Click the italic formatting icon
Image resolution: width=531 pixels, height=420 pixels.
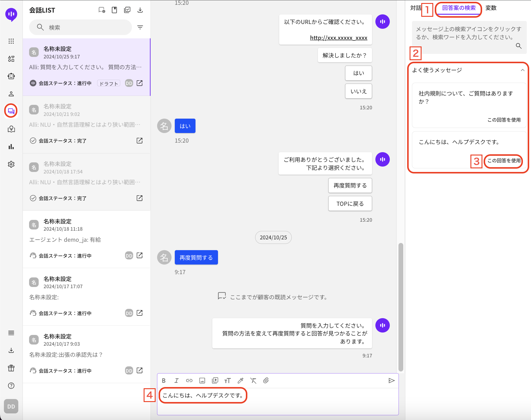click(x=176, y=380)
